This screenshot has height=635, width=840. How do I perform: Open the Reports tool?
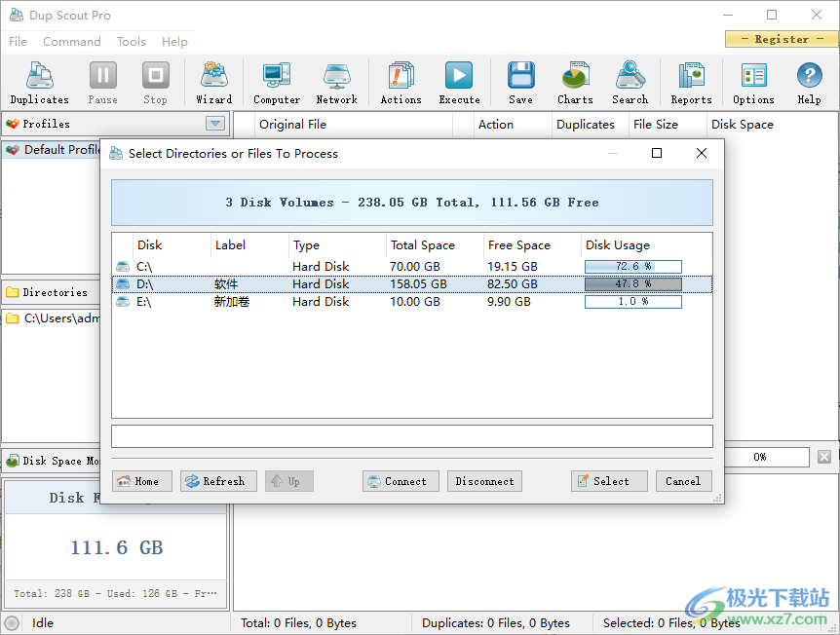tap(692, 83)
